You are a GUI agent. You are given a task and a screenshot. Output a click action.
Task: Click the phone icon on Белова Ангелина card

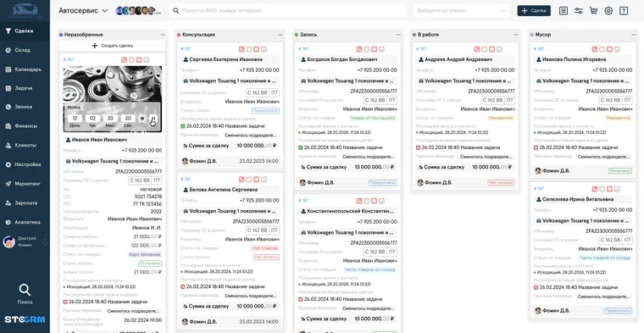(241, 180)
